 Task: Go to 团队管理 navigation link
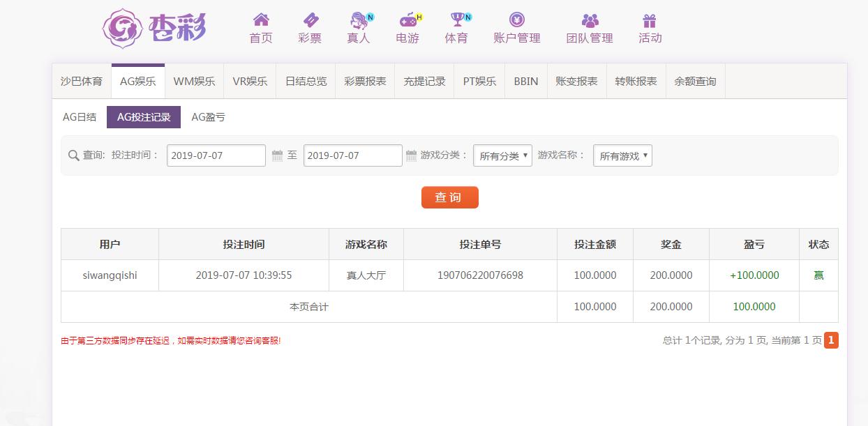click(590, 38)
